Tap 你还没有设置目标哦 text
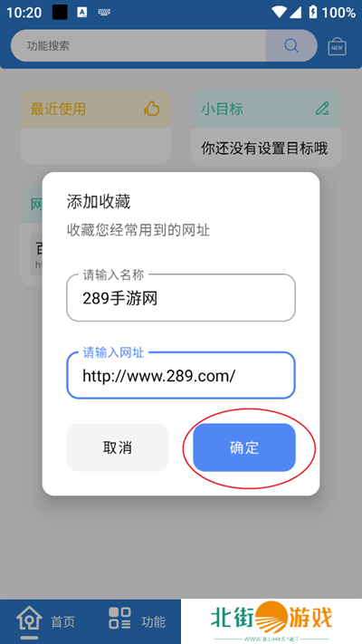Image resolution: width=362 pixels, height=644 pixels. (264, 149)
